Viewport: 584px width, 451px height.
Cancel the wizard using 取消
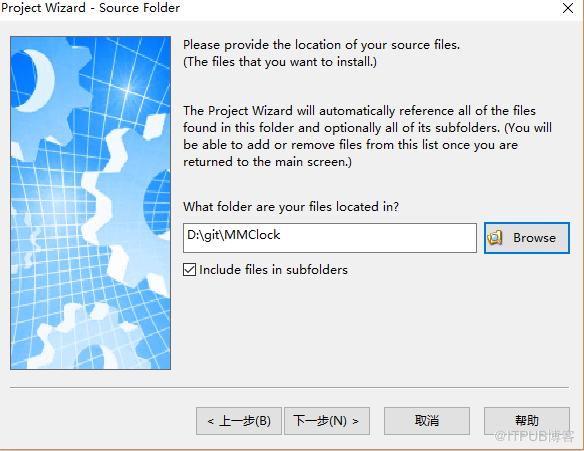(x=427, y=421)
